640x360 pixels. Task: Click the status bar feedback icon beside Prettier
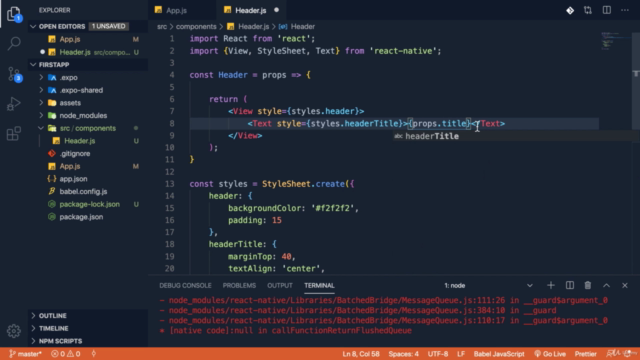tap(612, 354)
